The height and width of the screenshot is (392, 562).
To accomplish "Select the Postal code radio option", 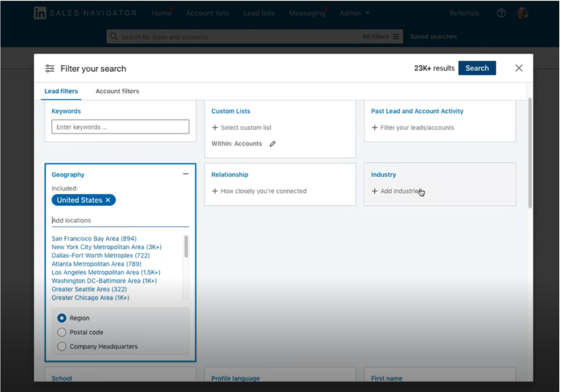I will tap(61, 333).
